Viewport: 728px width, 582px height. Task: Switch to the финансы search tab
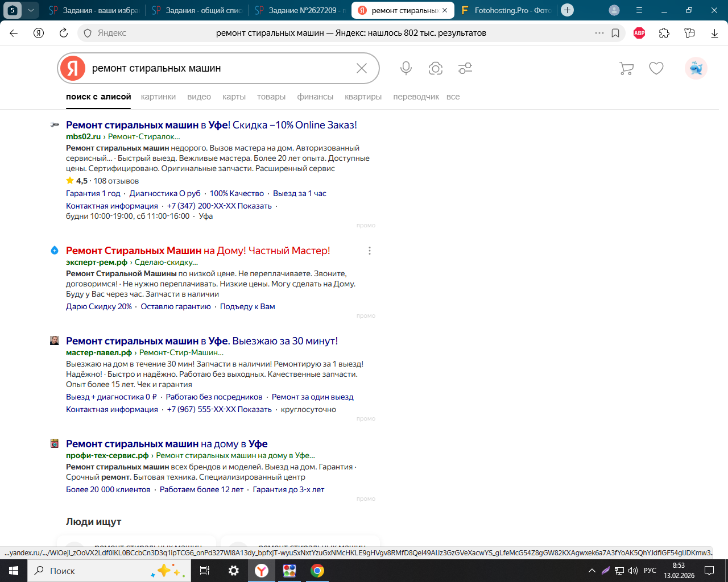pos(315,97)
